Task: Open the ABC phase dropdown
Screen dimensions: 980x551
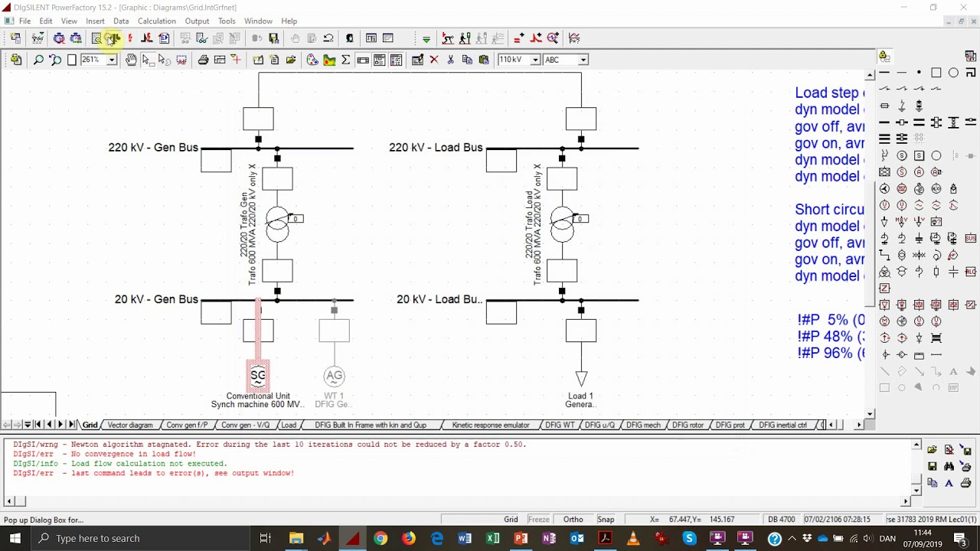Action: [583, 60]
